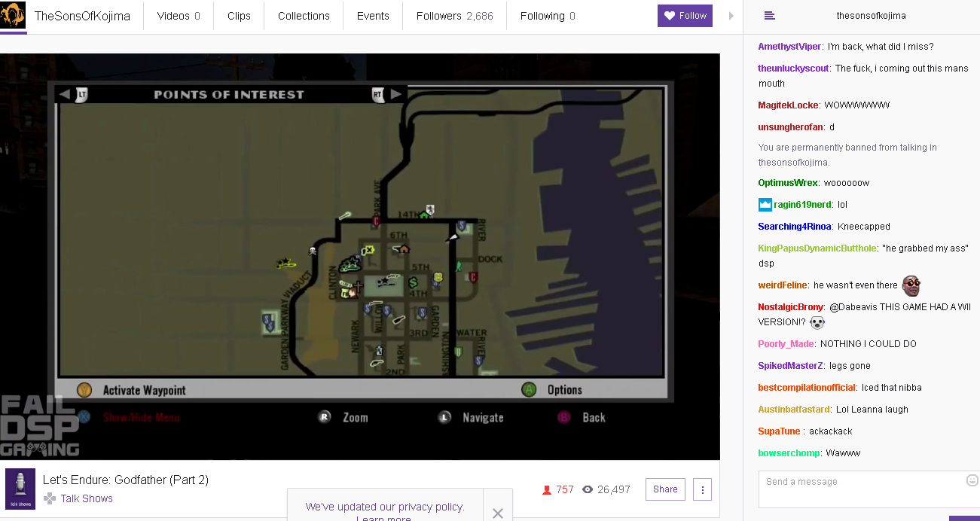Open TheSonsOfKojima channel avatar

click(14, 16)
